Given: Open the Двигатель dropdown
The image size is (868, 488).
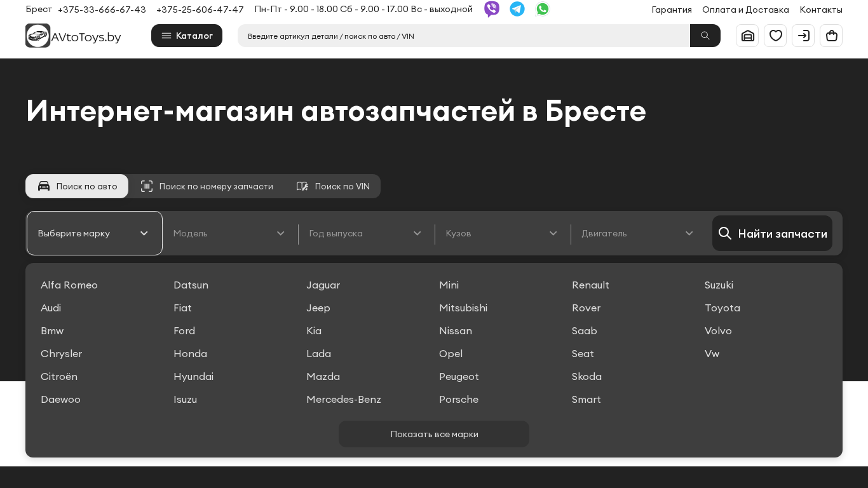Looking at the screenshot, I should pos(638,233).
